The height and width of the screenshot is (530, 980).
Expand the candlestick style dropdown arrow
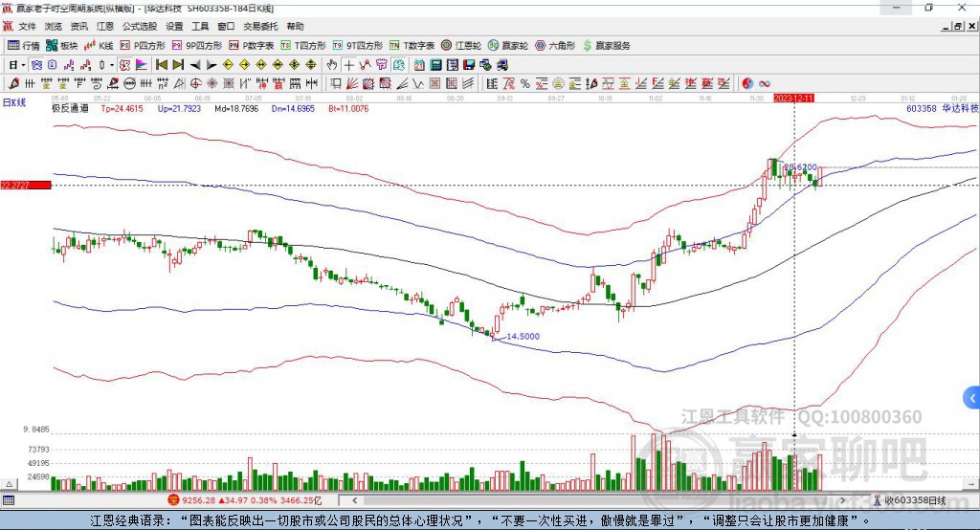point(112,65)
